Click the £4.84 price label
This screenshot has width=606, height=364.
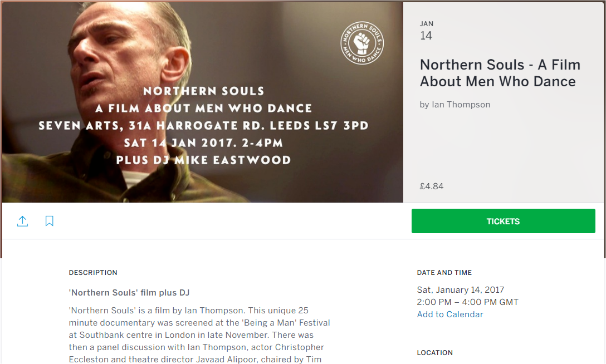pyautogui.click(x=431, y=186)
